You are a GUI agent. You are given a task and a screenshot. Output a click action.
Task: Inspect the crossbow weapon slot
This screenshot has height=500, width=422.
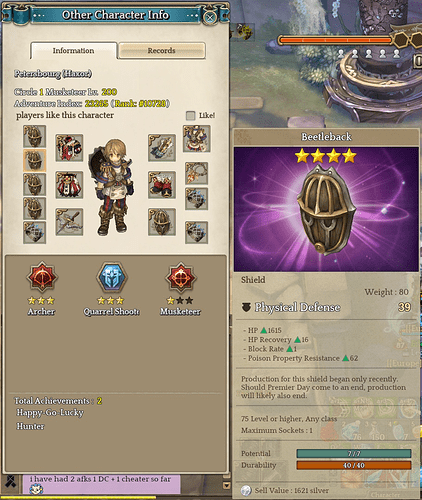click(x=69, y=222)
